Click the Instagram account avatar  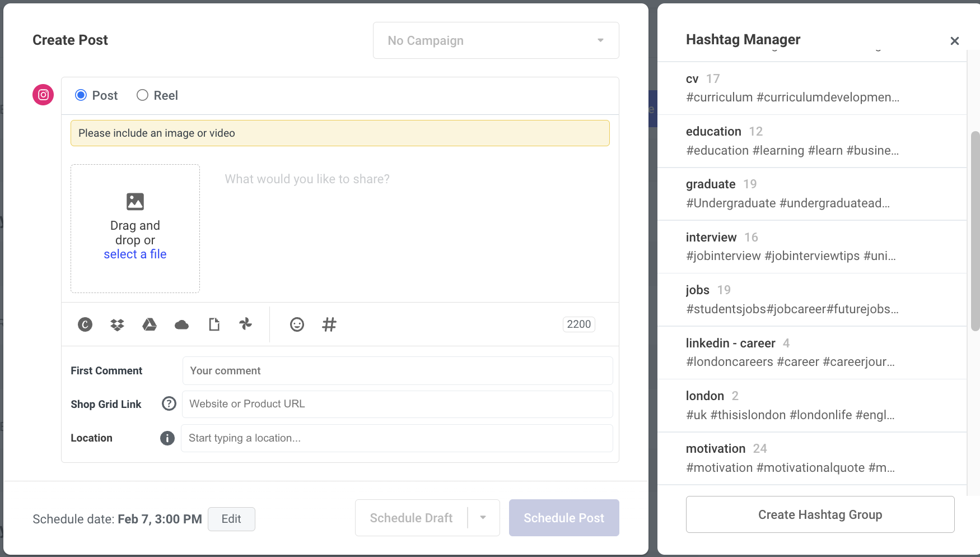(x=43, y=95)
